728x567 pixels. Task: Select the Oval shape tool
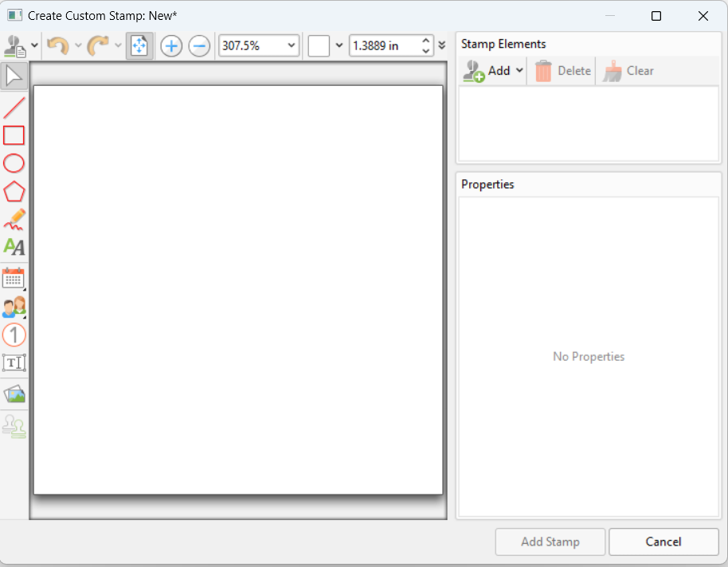point(14,163)
